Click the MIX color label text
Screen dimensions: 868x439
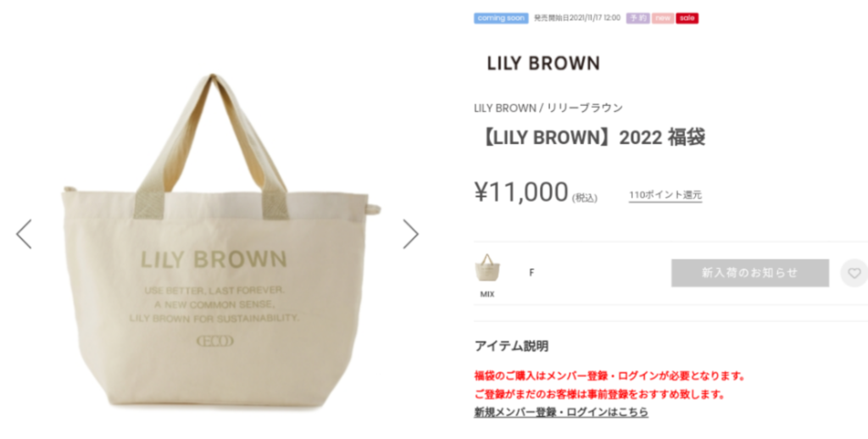487,295
